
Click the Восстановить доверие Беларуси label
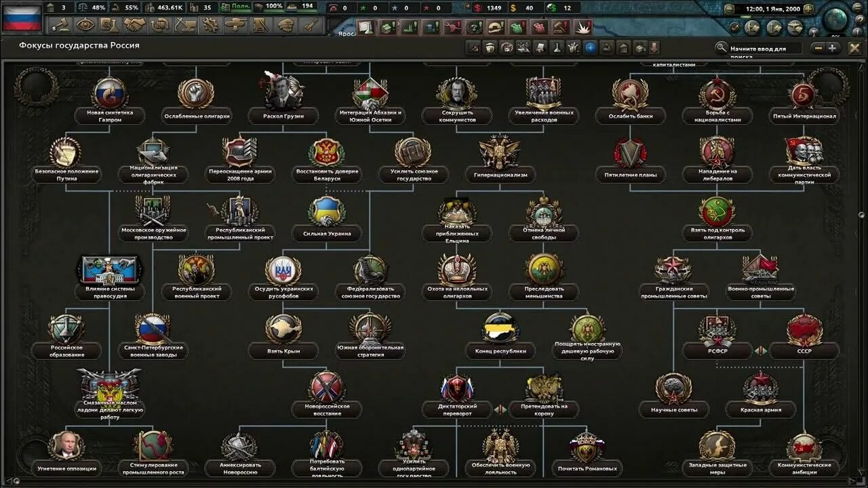coord(326,175)
